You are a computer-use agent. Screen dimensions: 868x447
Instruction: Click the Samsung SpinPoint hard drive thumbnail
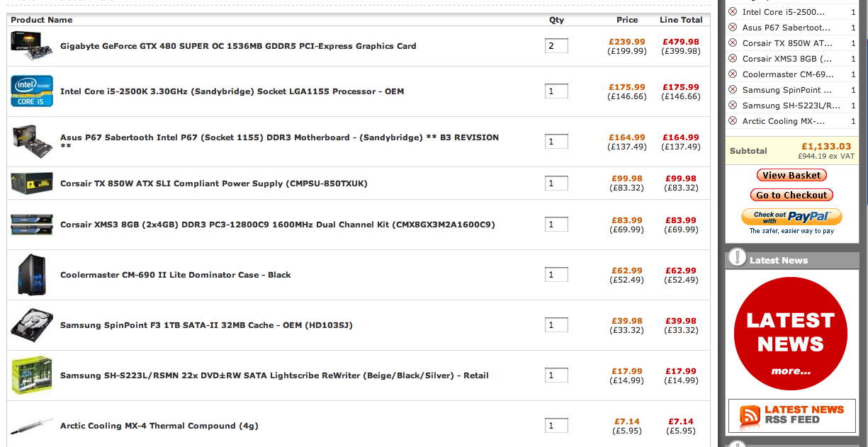(32, 325)
